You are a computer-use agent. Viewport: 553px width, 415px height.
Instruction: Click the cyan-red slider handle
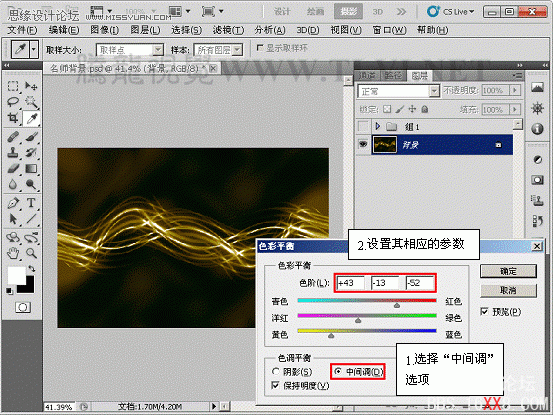pyautogui.click(x=397, y=305)
